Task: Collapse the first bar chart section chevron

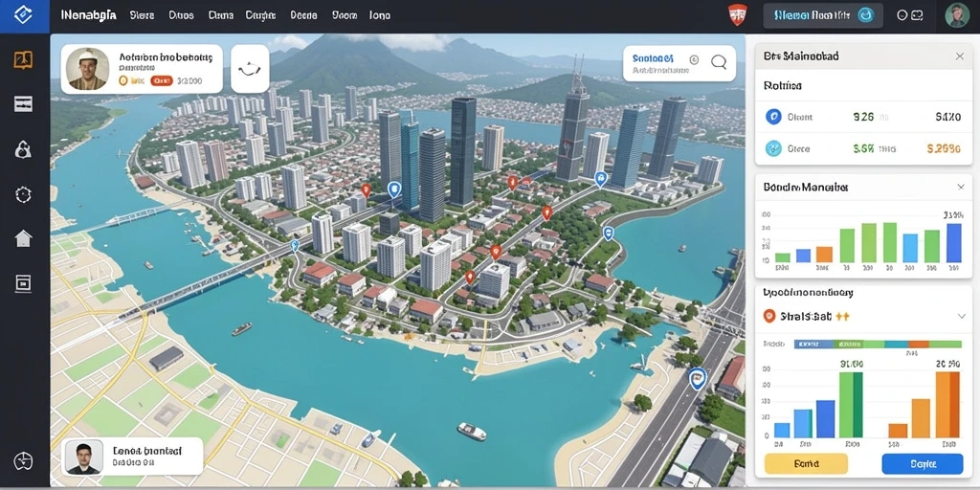Action: 961,187
